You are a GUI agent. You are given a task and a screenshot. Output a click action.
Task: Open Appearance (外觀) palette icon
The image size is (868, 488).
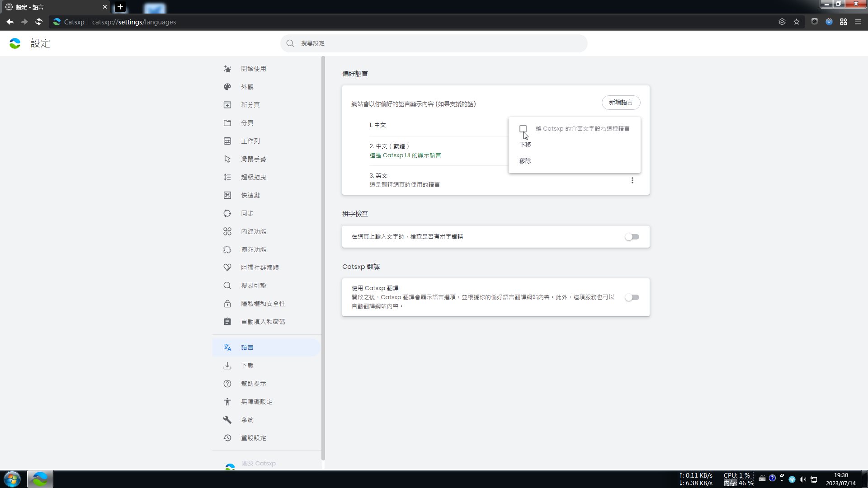point(227,87)
